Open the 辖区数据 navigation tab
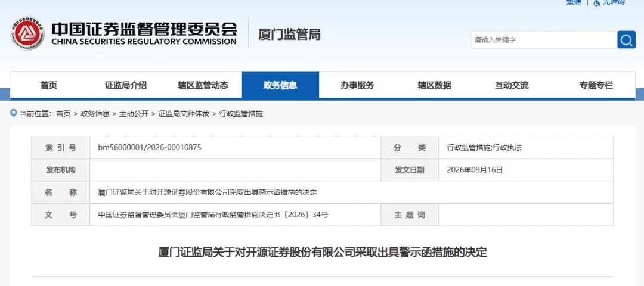 [x=435, y=85]
